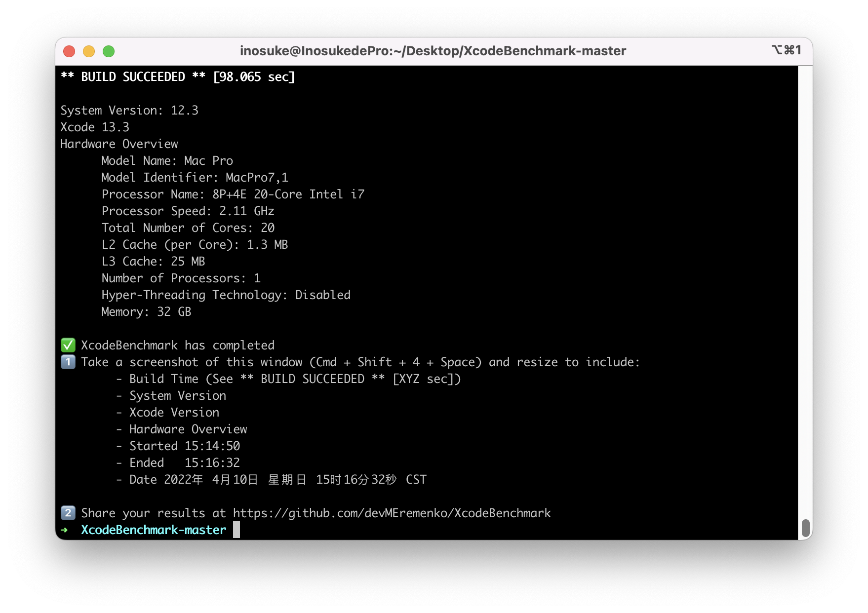Select the blue "2" step badge
This screenshot has width=868, height=613.
click(68, 513)
